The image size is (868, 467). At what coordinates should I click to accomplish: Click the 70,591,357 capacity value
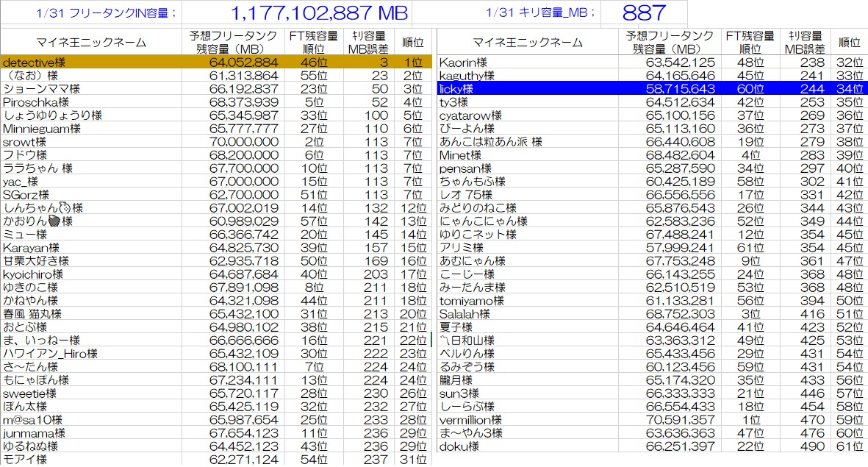[x=670, y=420]
